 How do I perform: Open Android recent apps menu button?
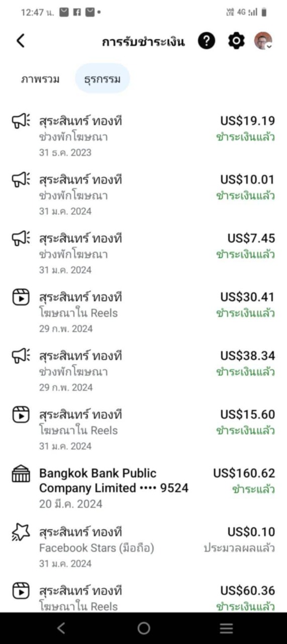(x=226, y=628)
